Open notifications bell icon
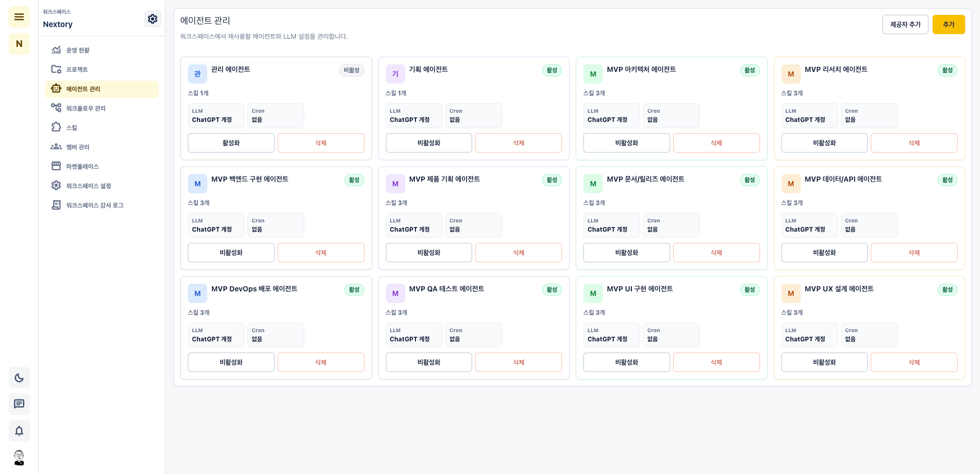This screenshot has height=474, width=980. [x=19, y=431]
